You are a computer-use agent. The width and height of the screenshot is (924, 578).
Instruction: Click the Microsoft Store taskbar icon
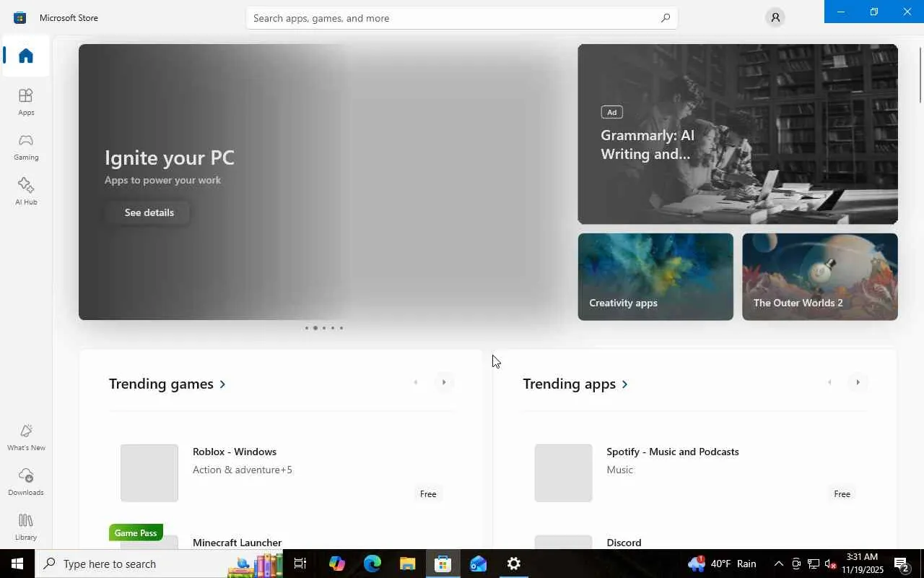[443, 564]
